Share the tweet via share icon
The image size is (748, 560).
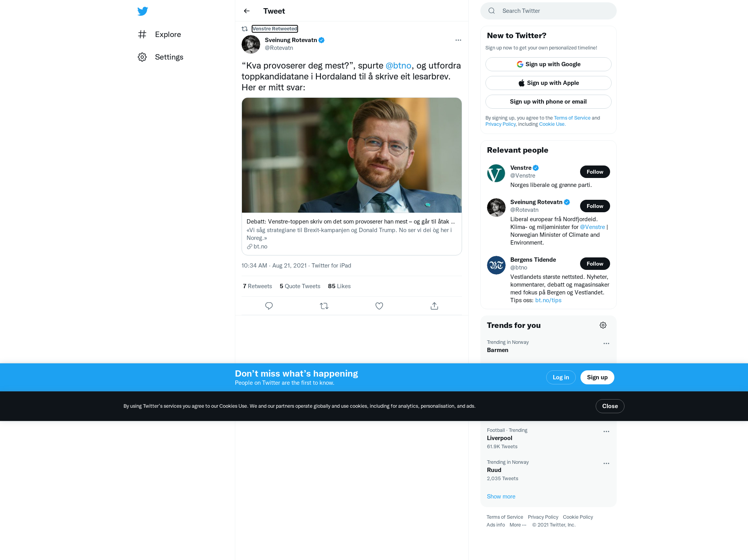[434, 306]
